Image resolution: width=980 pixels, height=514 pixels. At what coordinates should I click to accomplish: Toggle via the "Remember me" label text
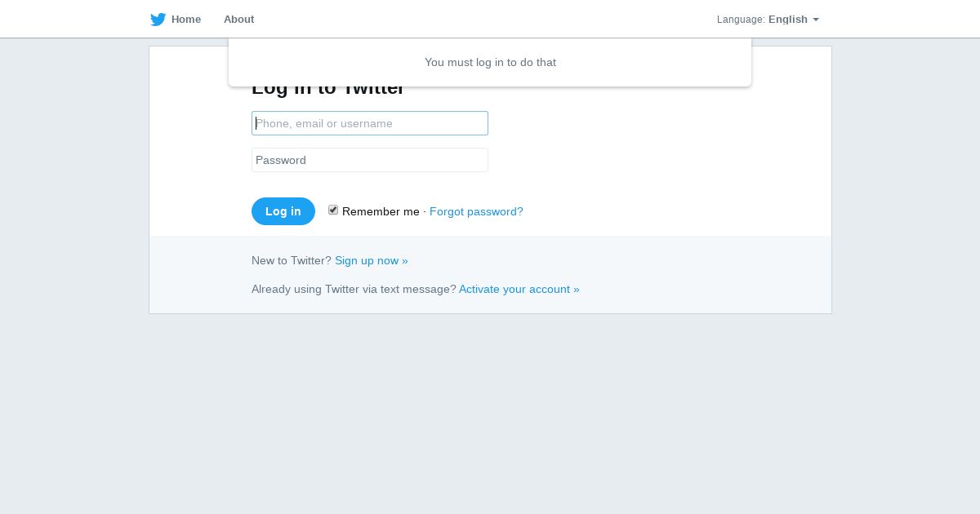point(381,211)
